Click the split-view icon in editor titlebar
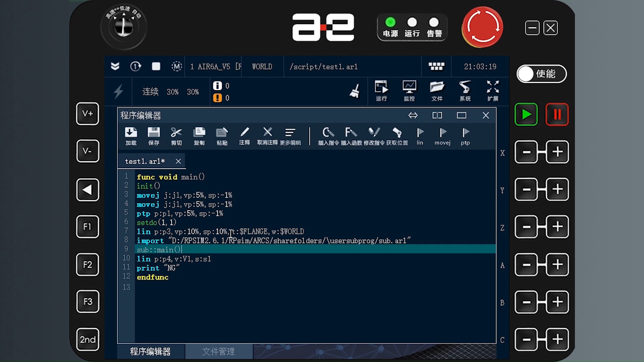This screenshot has width=644, height=362. point(437,115)
